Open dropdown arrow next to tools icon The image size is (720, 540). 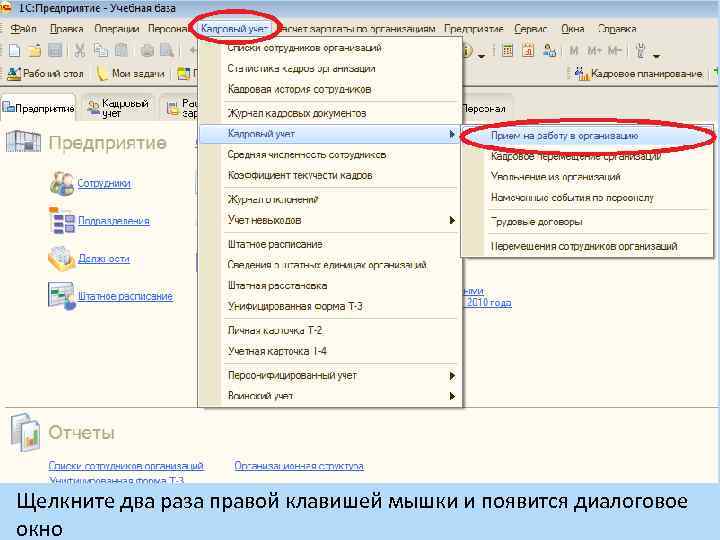coord(657,56)
